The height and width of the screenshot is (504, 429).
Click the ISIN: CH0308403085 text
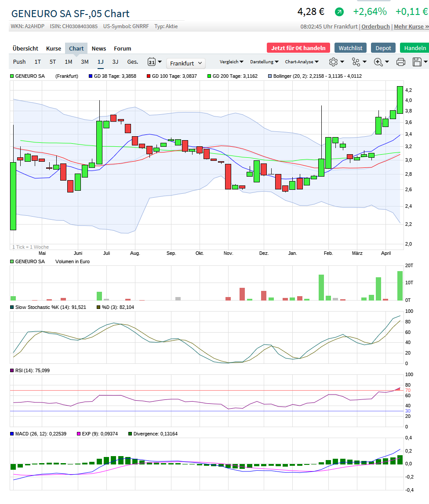pyautogui.click(x=74, y=26)
